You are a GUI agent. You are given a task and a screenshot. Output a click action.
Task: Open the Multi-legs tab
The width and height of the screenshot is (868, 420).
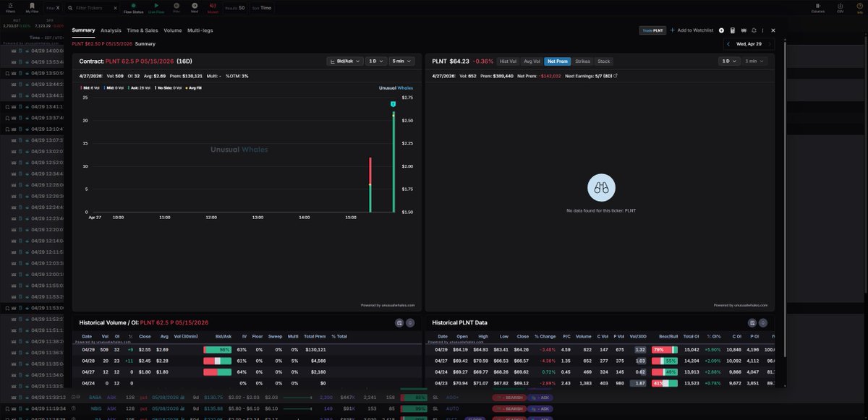click(200, 30)
